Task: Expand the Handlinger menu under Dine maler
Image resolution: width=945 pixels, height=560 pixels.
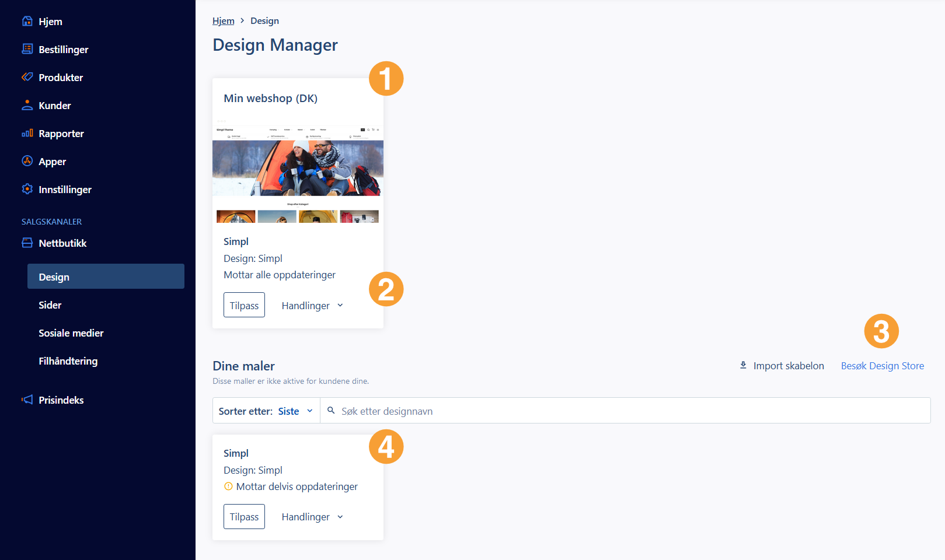Action: tap(312, 516)
